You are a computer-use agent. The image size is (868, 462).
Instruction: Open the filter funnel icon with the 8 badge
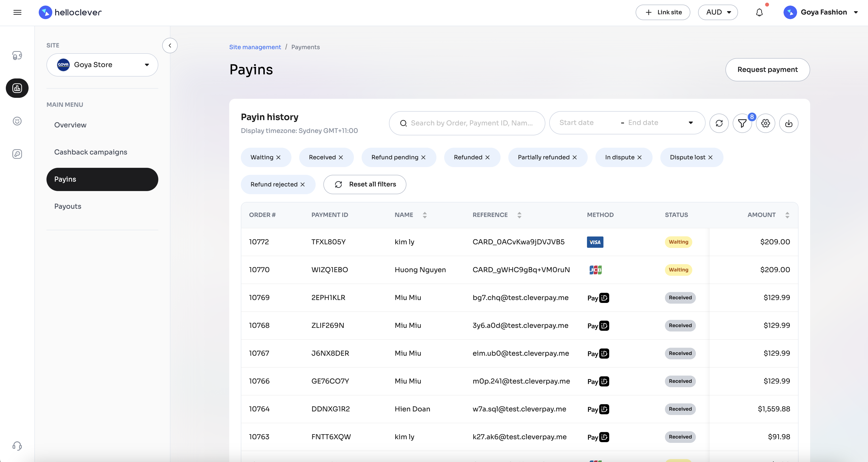point(742,123)
